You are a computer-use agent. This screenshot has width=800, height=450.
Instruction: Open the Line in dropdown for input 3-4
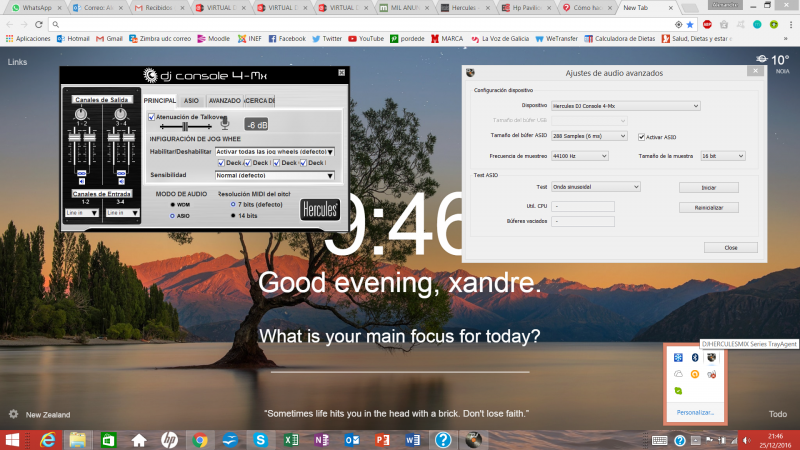(122, 213)
